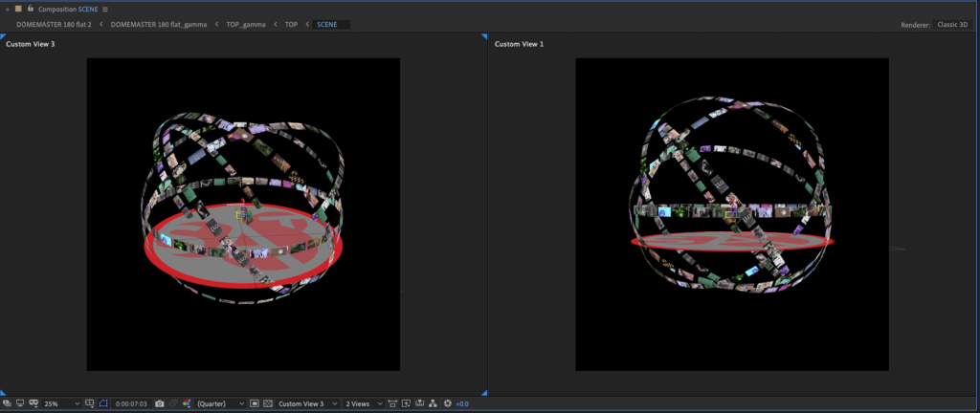Click the grid and guide options icon
The image size is (980, 413).
[89, 404]
